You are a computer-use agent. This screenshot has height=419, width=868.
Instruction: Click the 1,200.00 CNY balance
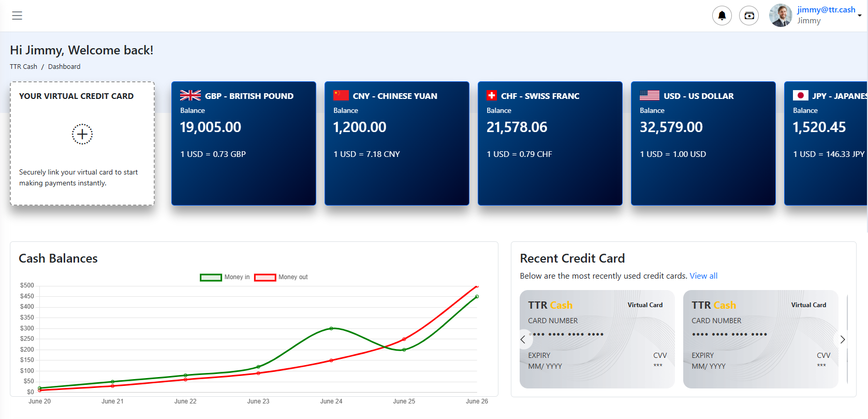tap(360, 127)
